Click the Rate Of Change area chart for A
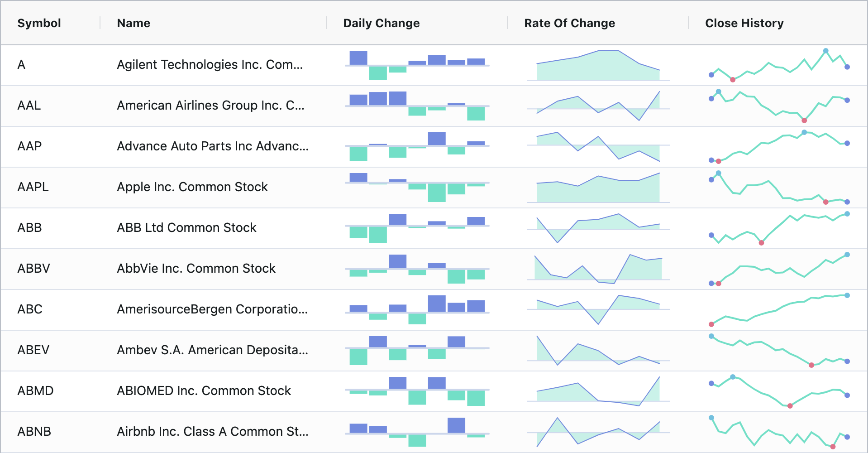Viewport: 868px width, 453px height. coord(598,66)
